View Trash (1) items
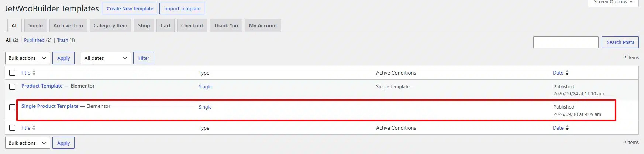644x154 pixels. pyautogui.click(x=66, y=40)
